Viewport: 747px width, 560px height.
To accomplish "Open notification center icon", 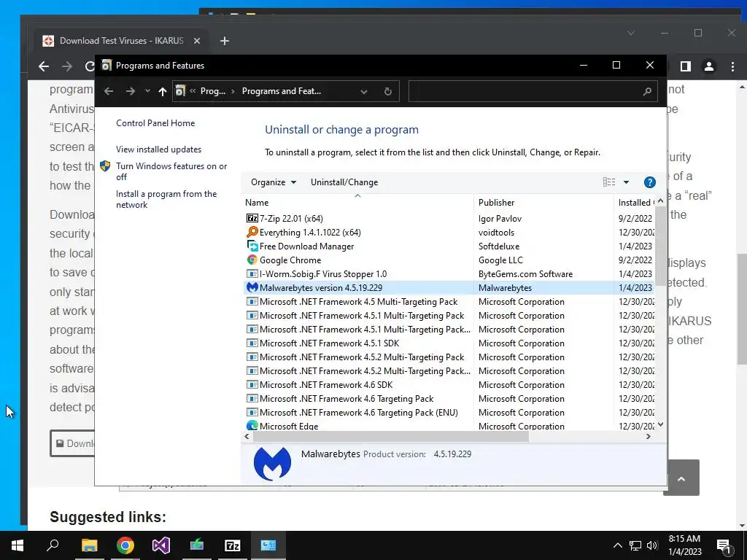I will tap(724, 545).
